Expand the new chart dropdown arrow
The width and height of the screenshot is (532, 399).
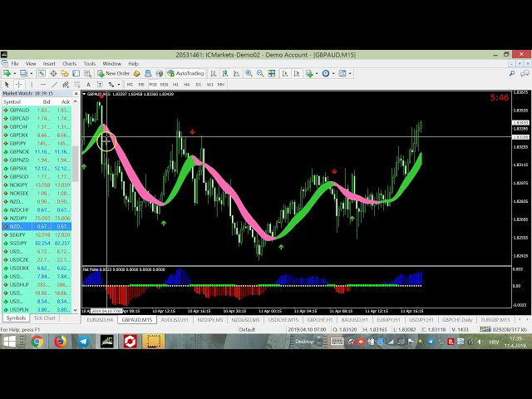(x=14, y=73)
